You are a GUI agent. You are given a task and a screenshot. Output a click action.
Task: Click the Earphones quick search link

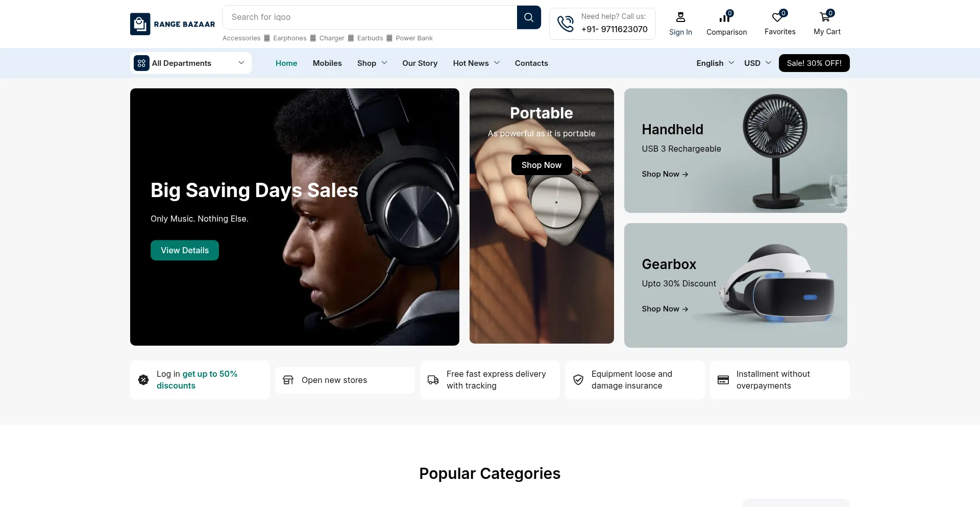click(289, 38)
